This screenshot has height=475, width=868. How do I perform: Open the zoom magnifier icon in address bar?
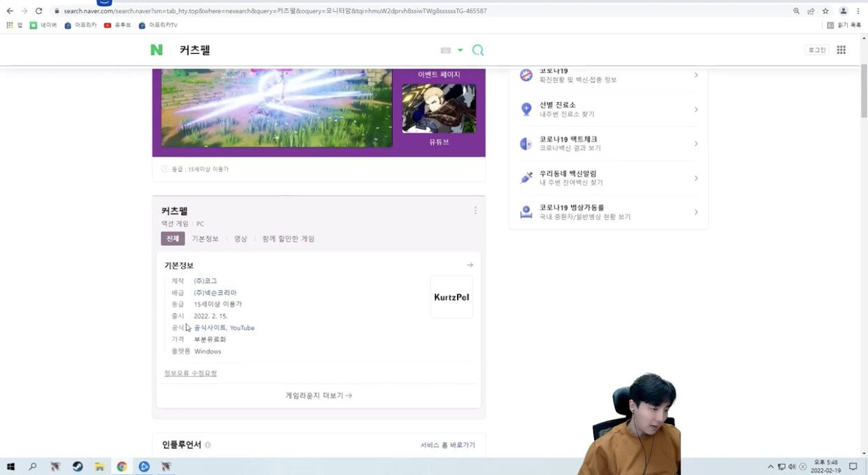[797, 11]
